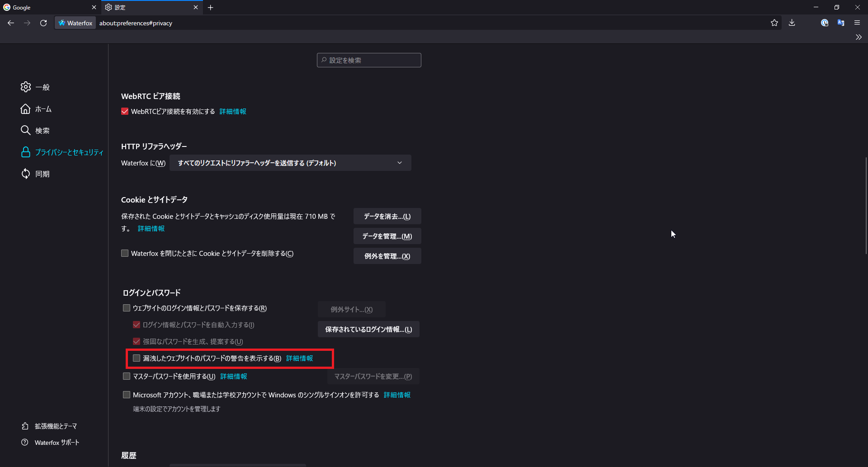Click the globe extension icon in the toolbar

tap(825, 23)
